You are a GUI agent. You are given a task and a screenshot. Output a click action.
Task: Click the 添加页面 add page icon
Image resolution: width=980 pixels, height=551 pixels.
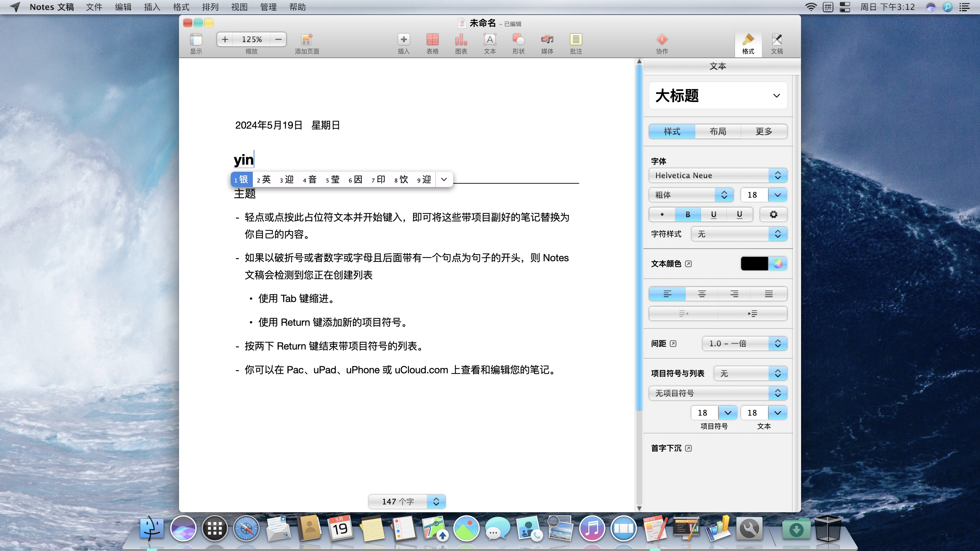point(307,39)
